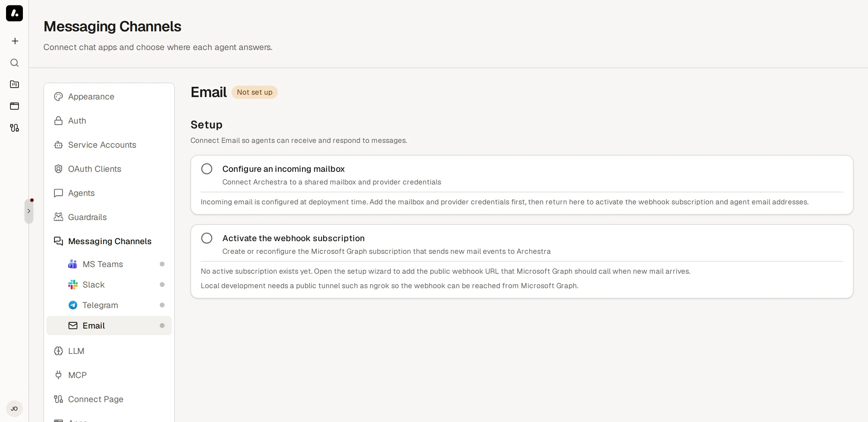Image resolution: width=868 pixels, height=422 pixels.
Task: Open MS Teams channel
Action: point(109,264)
